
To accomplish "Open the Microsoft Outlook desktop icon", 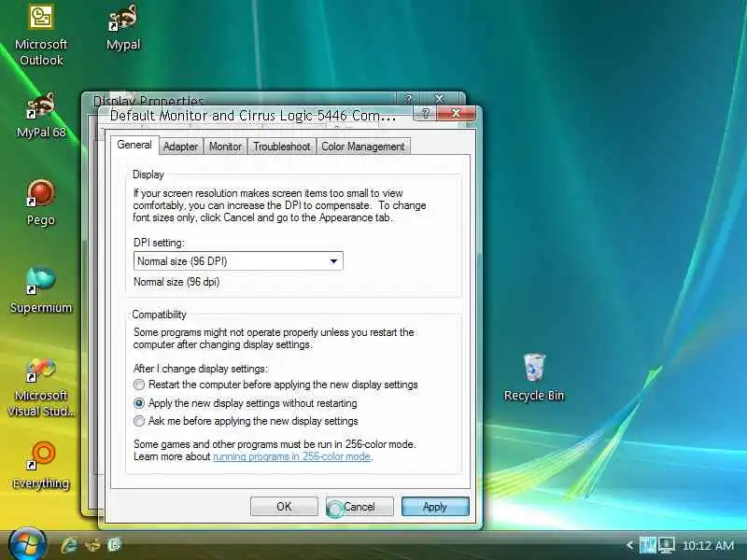I will pos(41,35).
